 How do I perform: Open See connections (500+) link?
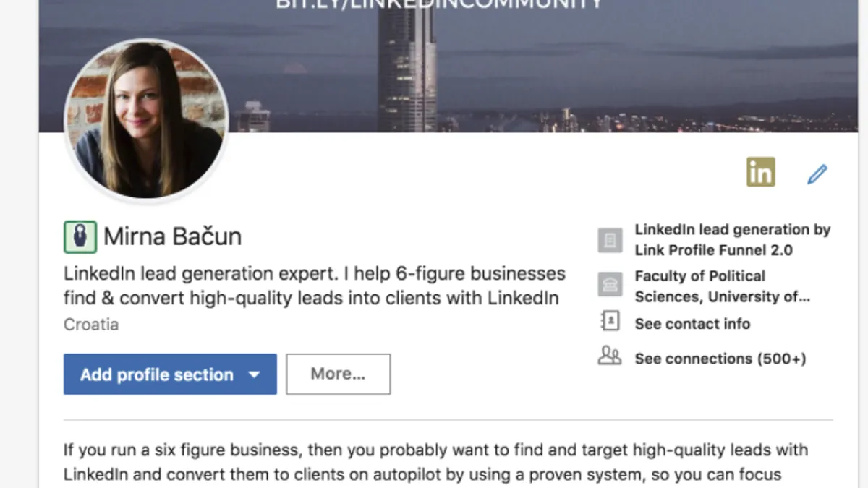[x=720, y=359]
